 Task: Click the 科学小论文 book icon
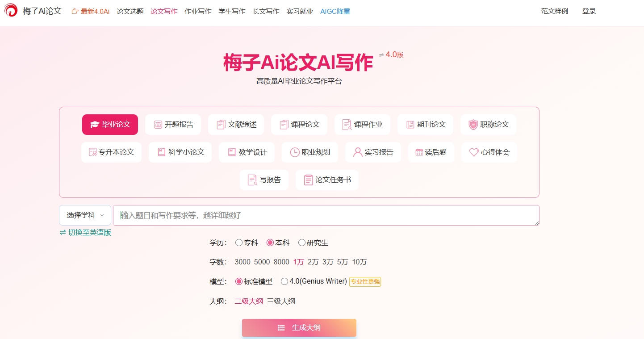pos(162,152)
